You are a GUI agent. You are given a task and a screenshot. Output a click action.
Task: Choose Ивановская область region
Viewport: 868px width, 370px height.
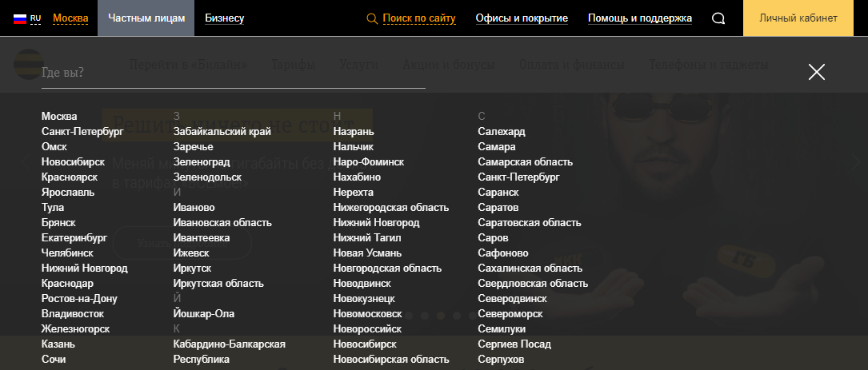point(222,222)
